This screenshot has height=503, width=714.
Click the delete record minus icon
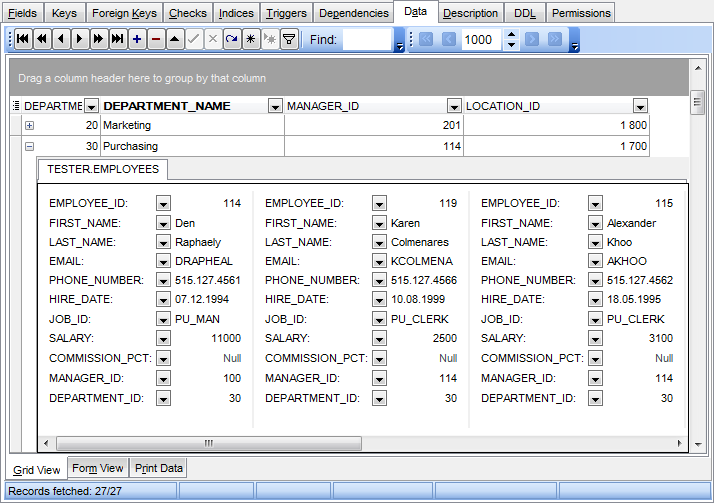(156, 39)
